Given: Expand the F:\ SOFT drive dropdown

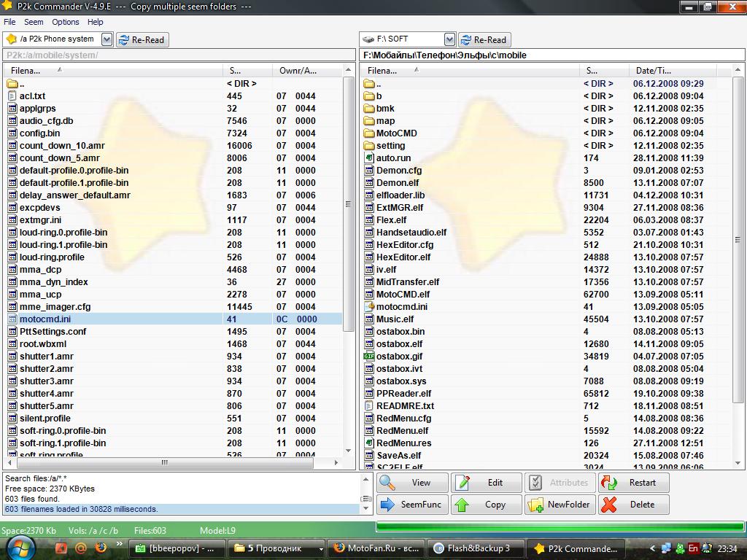Looking at the screenshot, I should pyautogui.click(x=449, y=39).
